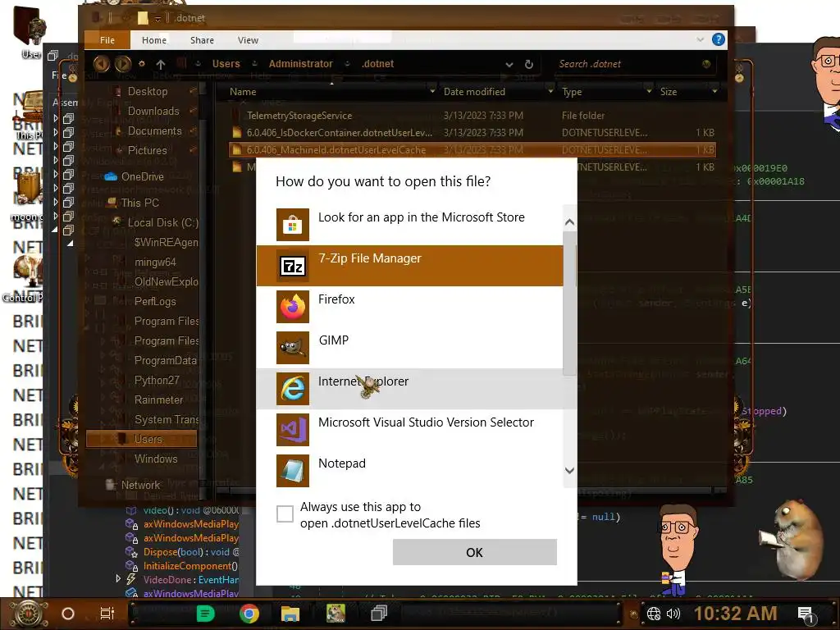
Task: Go up one folder level in Explorer
Action: pos(161,64)
